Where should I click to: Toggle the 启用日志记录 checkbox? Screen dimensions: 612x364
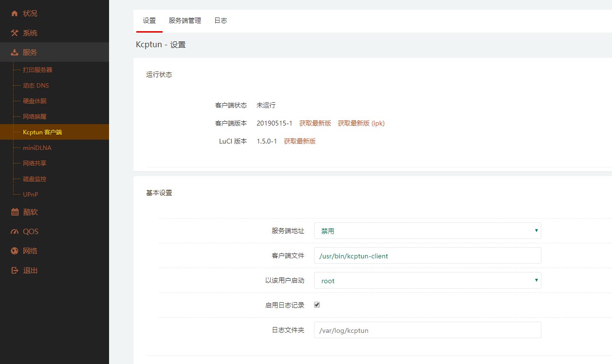coord(317,305)
